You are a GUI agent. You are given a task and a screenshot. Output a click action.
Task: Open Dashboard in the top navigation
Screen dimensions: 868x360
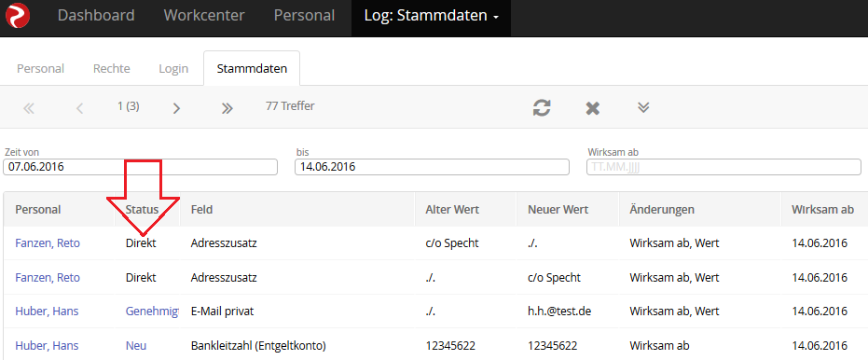(96, 15)
